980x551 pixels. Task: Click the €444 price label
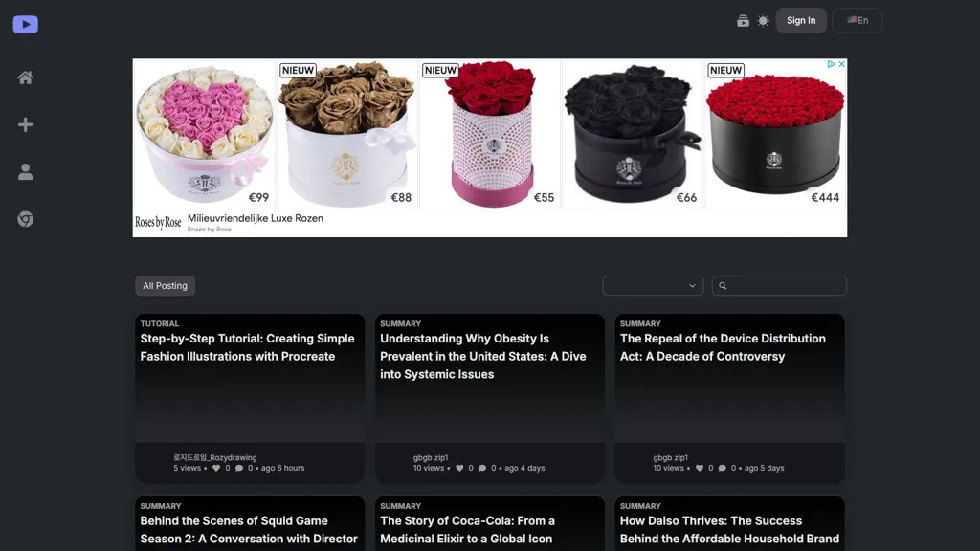pyautogui.click(x=825, y=197)
